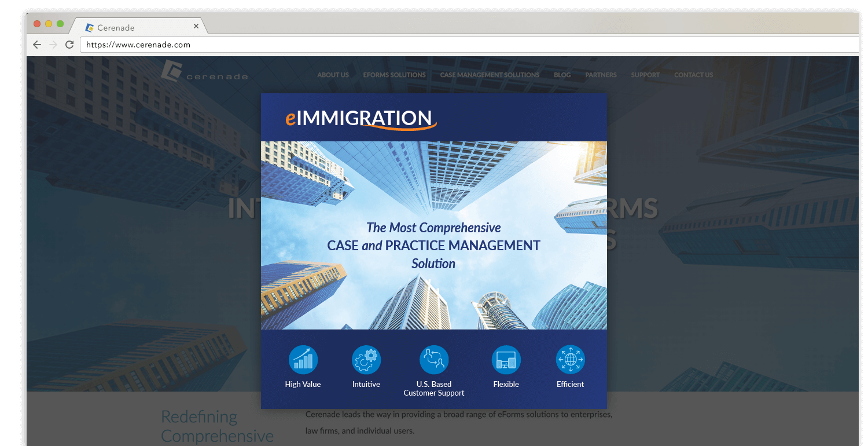868x446 pixels.
Task: Close the Cerenade browser tab
Action: click(x=196, y=27)
